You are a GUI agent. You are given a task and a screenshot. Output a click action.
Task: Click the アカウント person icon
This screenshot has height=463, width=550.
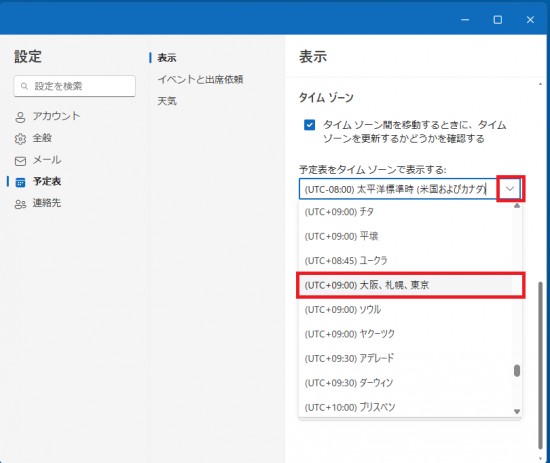[x=20, y=117]
